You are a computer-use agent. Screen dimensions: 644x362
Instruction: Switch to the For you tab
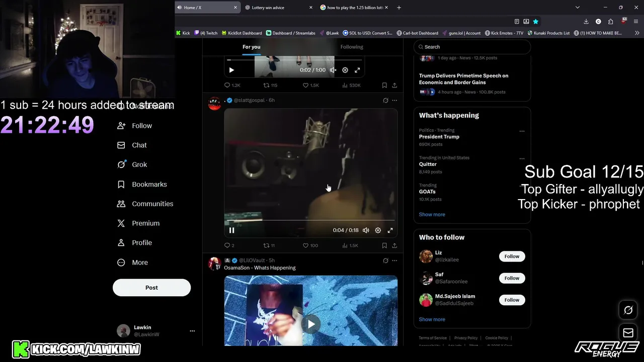tap(252, 47)
